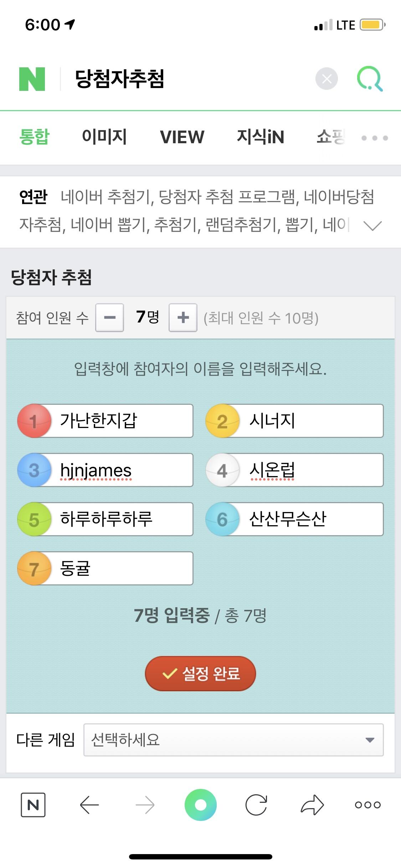
Task: Go back with left arrow icon
Action: tap(89, 805)
